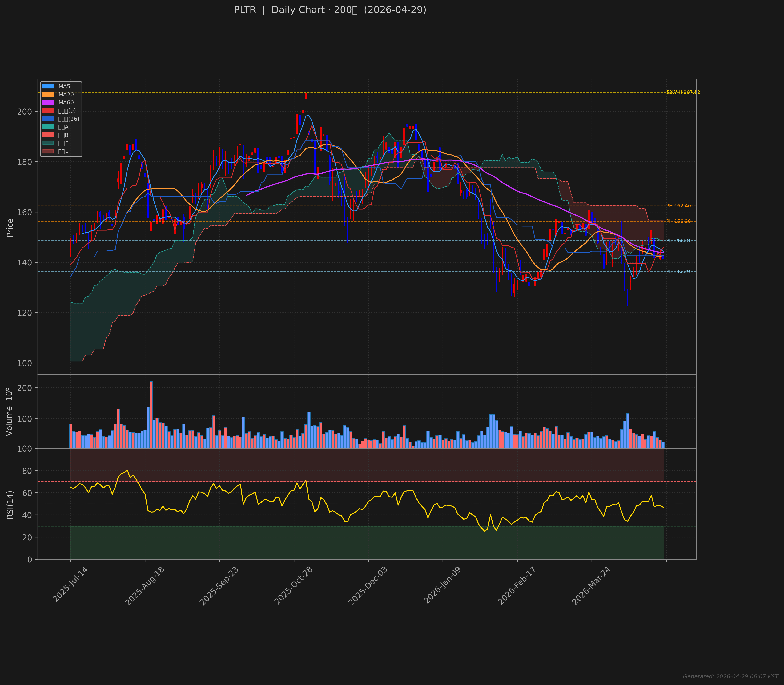The width and height of the screenshot is (784, 685).
Task: Click the teal legend swatch ending in A
Action: click(x=48, y=127)
